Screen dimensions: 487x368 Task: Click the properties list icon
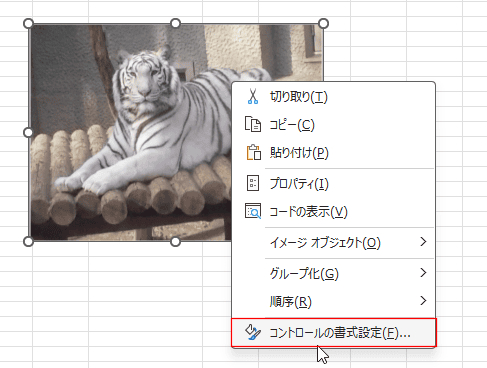253,183
